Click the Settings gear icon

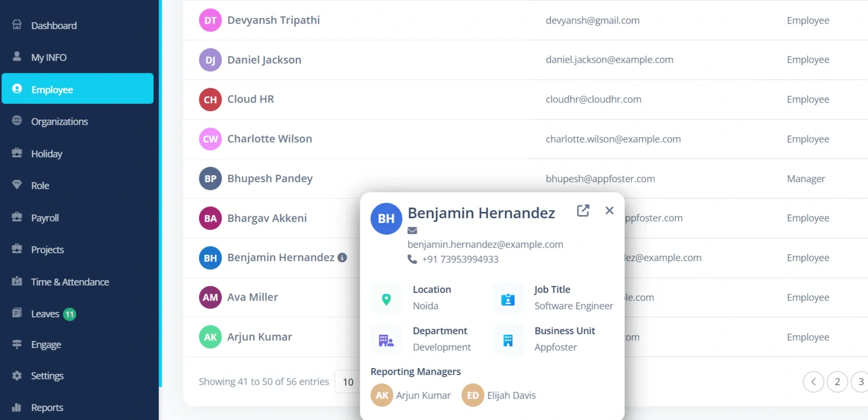17,375
